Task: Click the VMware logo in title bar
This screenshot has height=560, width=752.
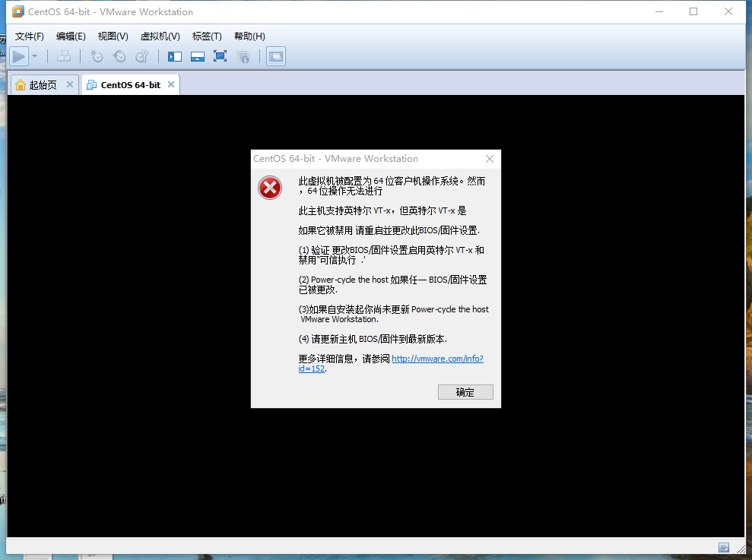Action: coord(17,11)
